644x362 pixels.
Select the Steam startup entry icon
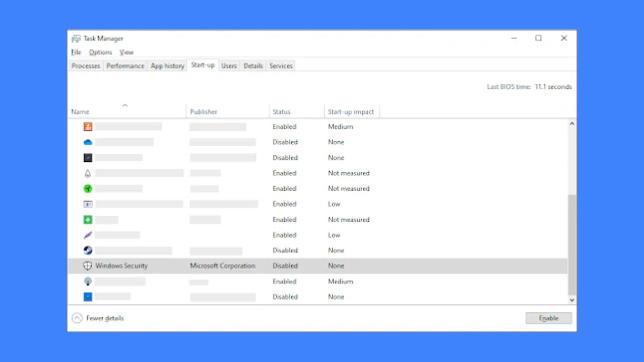point(88,250)
